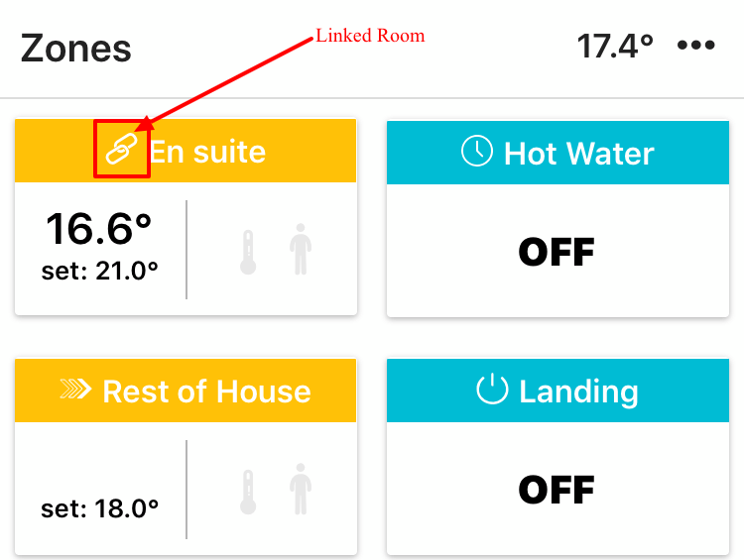
Task: Click the set: 21.0° target temperature
Action: pos(99,272)
